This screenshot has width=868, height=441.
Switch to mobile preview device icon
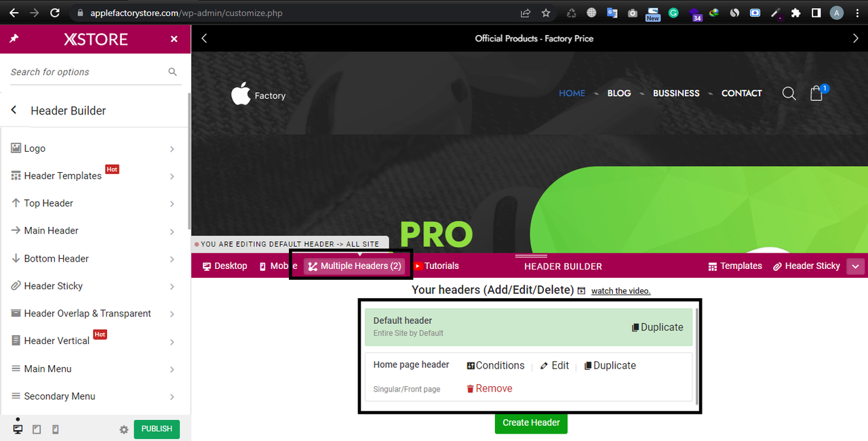(x=56, y=429)
